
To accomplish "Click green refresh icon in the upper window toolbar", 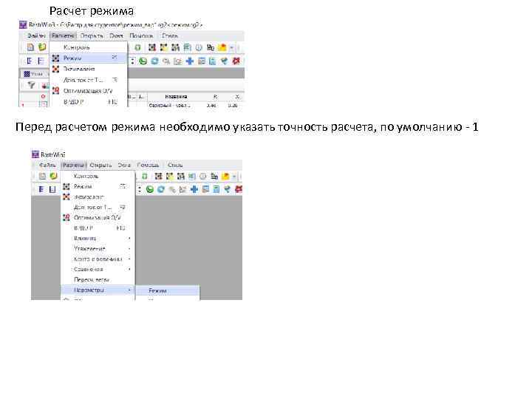I will coord(137,47).
